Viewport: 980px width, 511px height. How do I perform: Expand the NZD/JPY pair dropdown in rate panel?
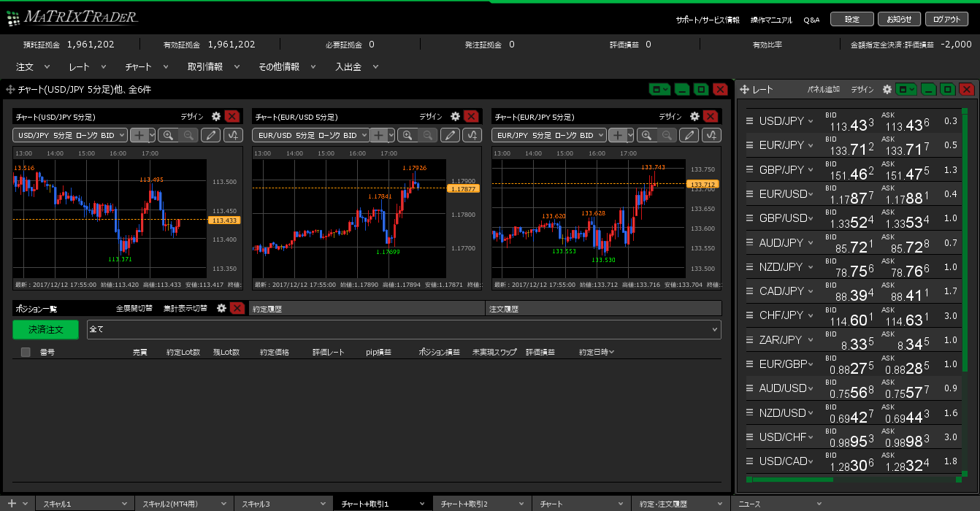pyautogui.click(x=810, y=268)
